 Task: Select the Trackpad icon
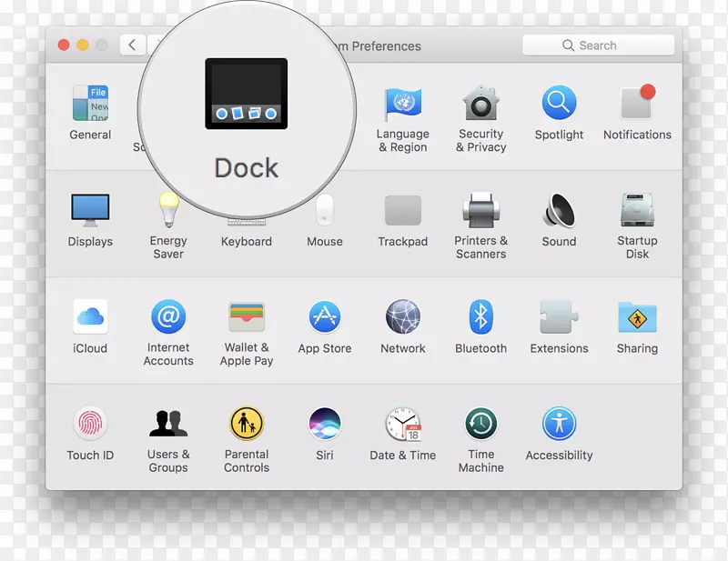pos(403,211)
